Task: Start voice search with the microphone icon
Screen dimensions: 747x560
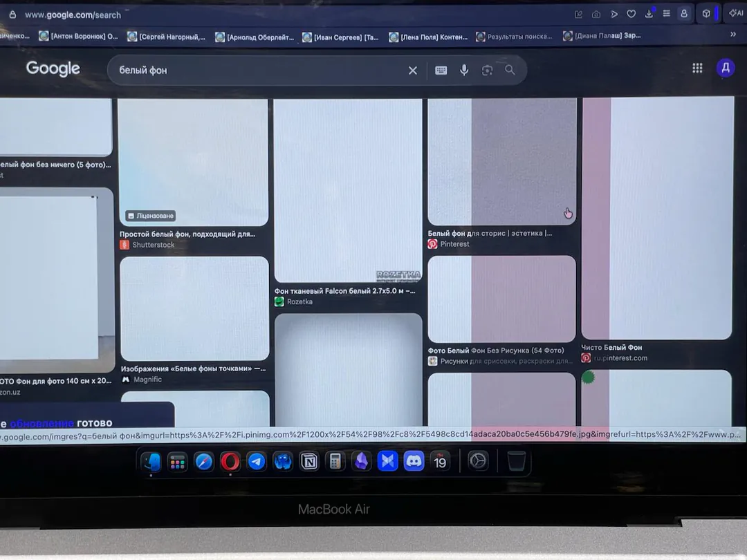Action: coord(464,71)
